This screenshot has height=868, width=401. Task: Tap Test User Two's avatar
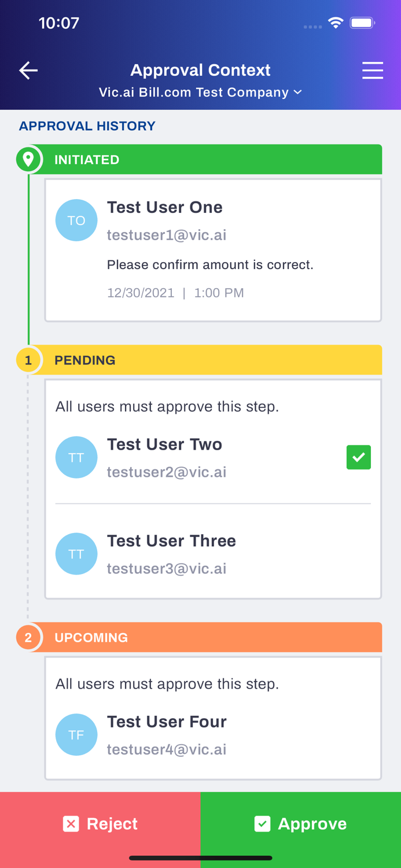(x=76, y=457)
